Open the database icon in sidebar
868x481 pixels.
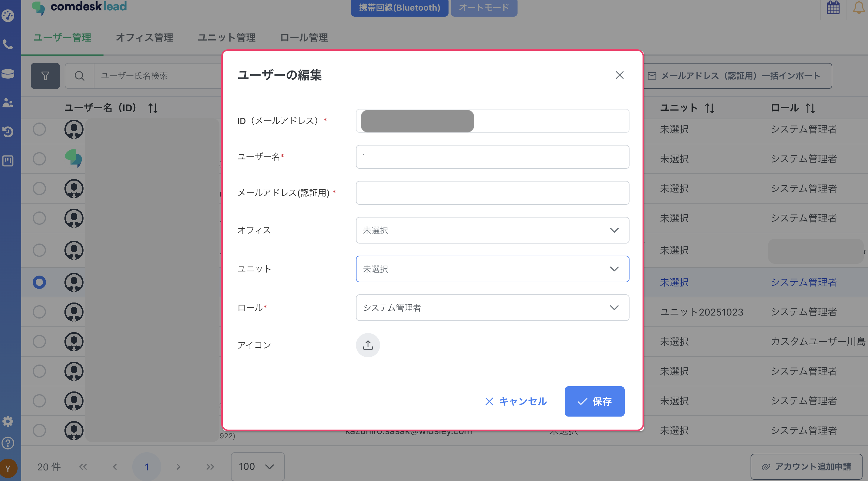pos(8,74)
